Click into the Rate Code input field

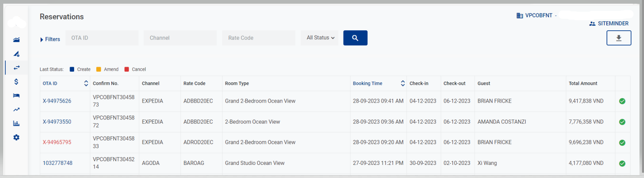click(258, 38)
